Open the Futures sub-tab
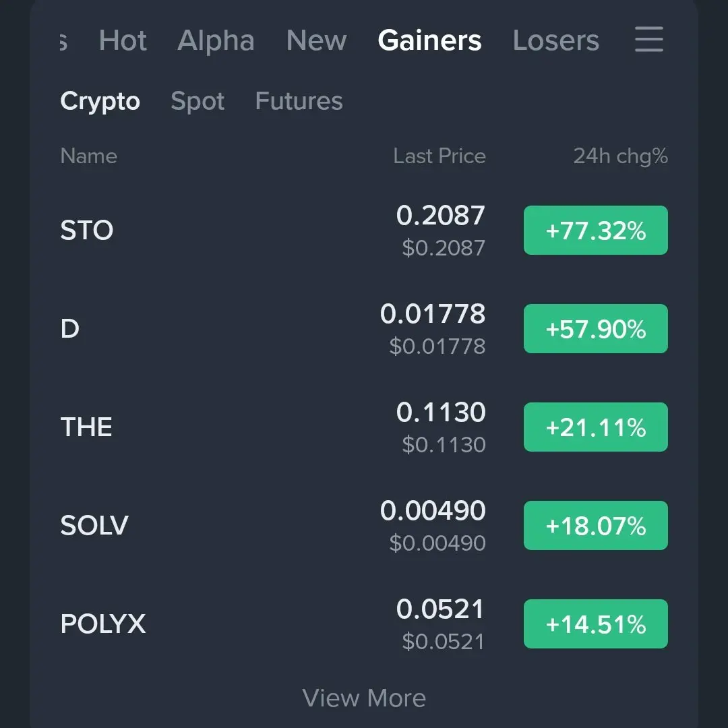This screenshot has width=728, height=728. tap(299, 101)
